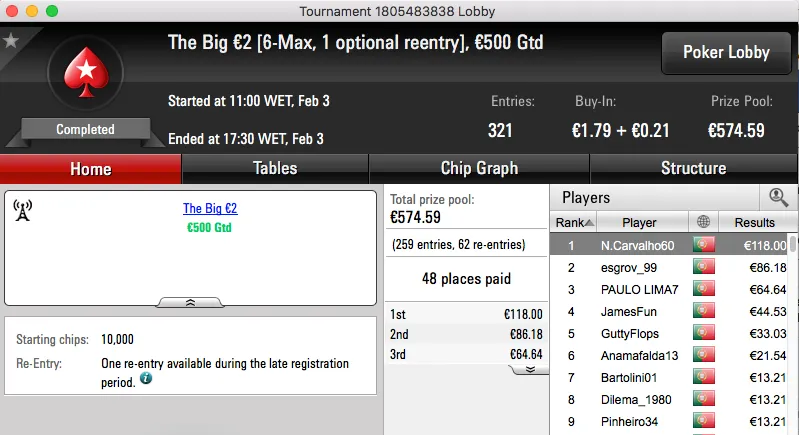Expand the prize payouts list
Viewport: 799px width, 435px height.
pyautogui.click(x=530, y=369)
